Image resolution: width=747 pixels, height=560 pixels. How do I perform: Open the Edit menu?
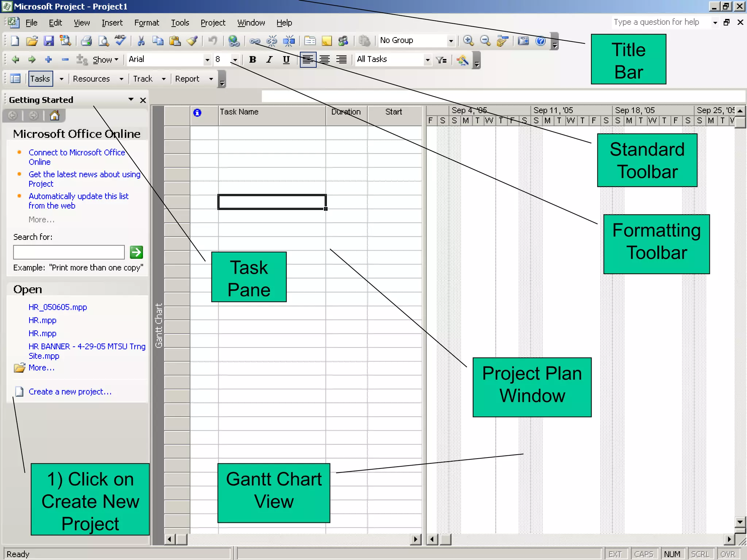point(55,23)
